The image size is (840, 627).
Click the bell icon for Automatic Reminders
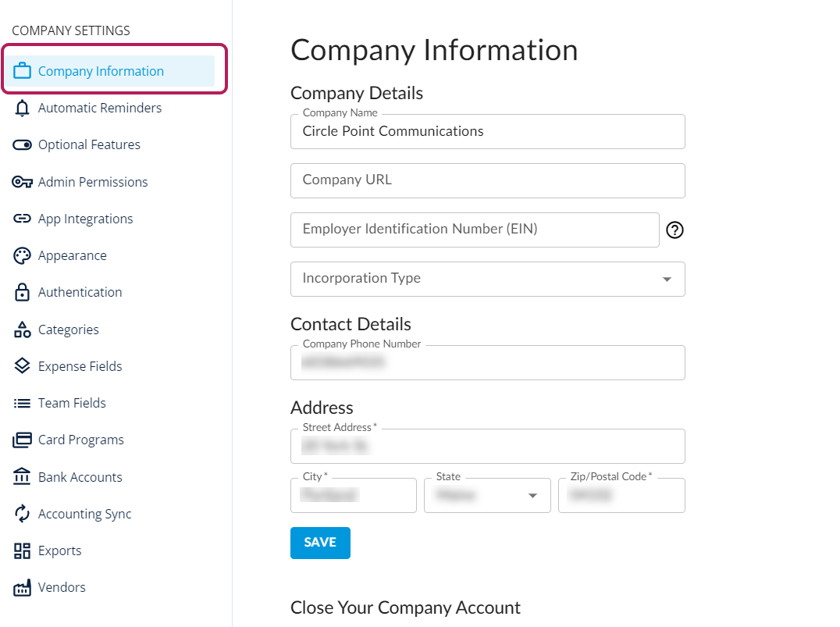(x=23, y=108)
